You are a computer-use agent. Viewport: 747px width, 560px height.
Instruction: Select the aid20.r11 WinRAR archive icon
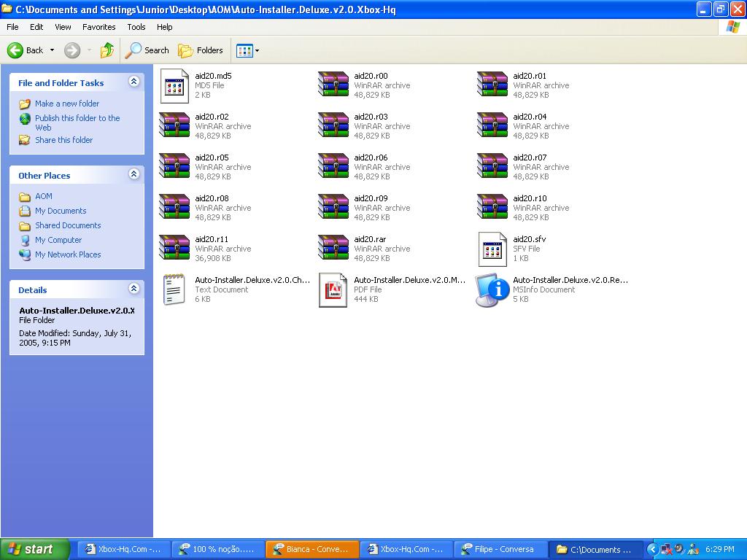[x=174, y=248]
